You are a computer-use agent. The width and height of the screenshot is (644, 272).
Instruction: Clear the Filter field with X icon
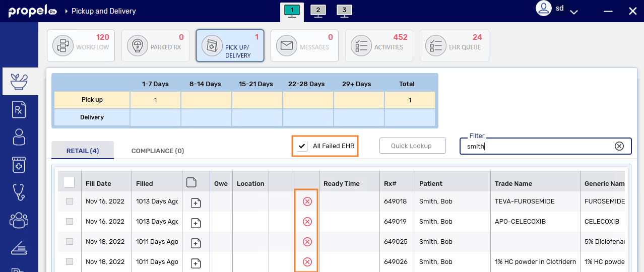point(619,146)
